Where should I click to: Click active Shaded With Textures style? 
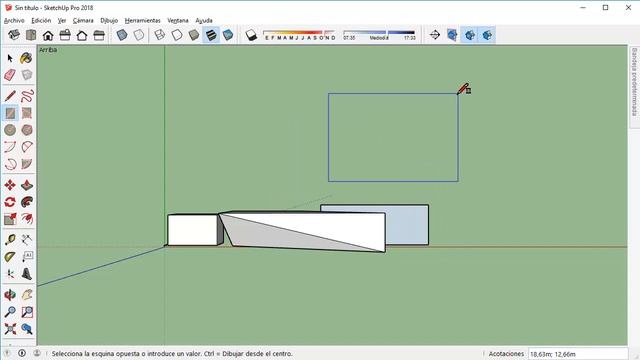pos(211,35)
